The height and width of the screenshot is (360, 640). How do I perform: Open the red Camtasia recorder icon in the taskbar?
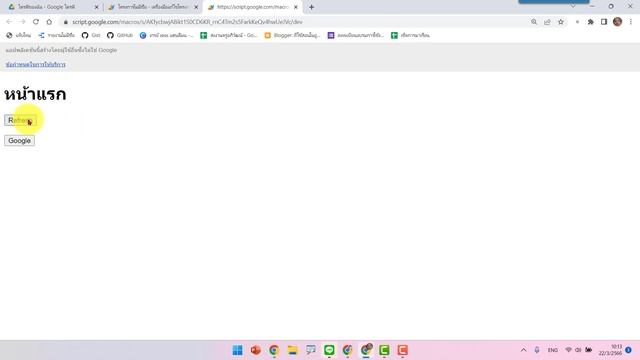tap(402, 350)
